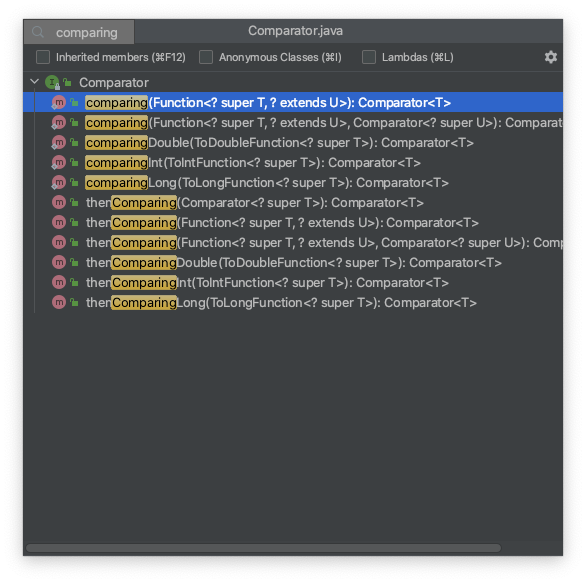Viewport: 586px width, 583px height.
Task: Enable the Inherited members checkbox
Action: pos(43,57)
